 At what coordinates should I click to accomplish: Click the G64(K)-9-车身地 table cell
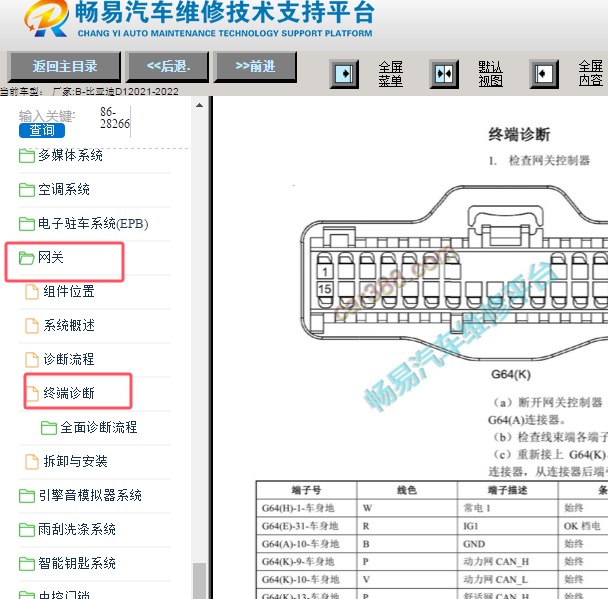tap(306, 561)
